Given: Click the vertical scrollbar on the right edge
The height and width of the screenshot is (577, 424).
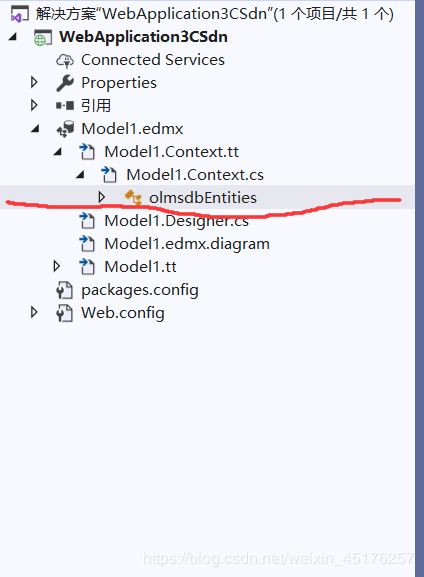Looking at the screenshot, I should [420, 288].
